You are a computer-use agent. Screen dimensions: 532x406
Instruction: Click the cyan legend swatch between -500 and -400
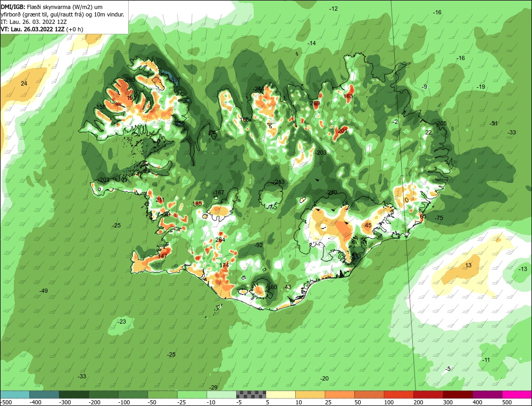15,394
